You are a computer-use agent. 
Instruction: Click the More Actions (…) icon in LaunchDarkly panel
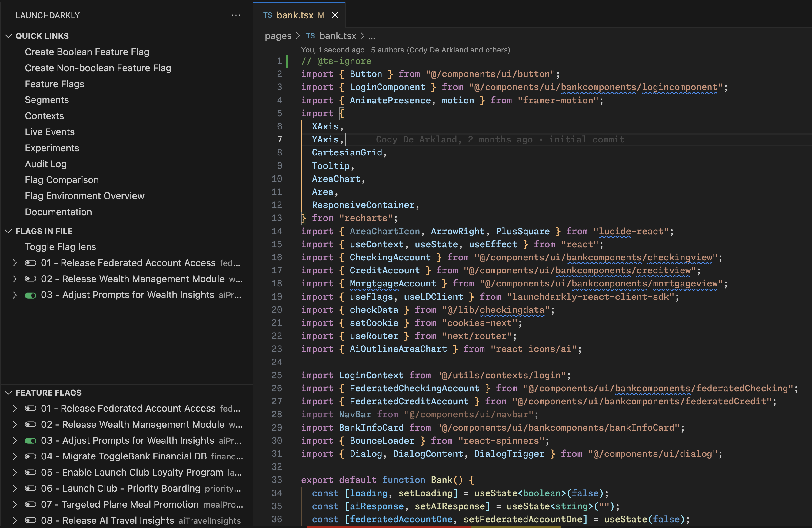click(236, 15)
